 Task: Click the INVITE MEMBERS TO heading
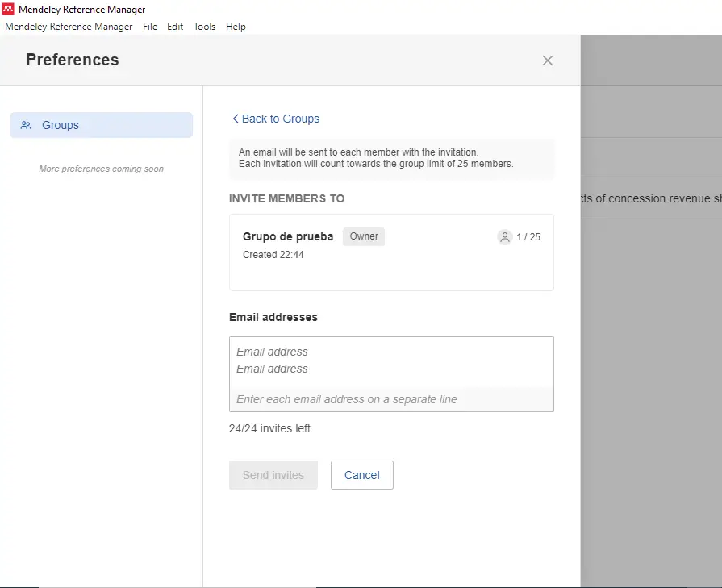(286, 198)
